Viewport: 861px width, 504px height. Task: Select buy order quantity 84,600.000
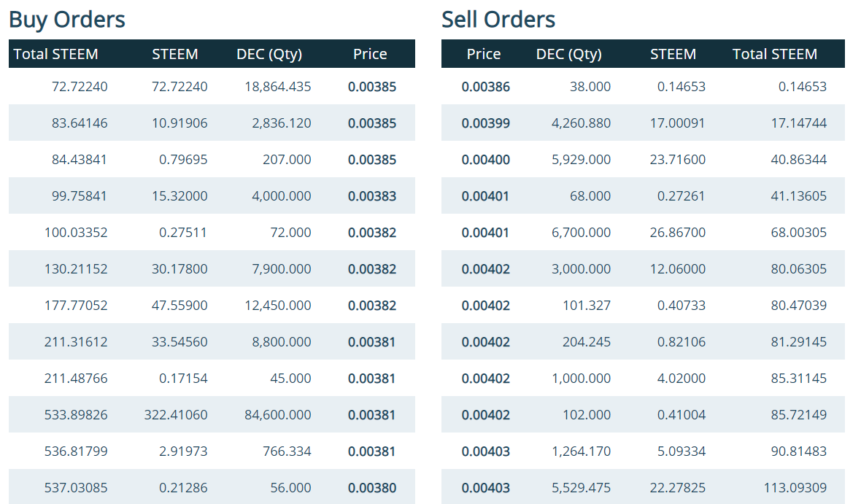pos(278,414)
